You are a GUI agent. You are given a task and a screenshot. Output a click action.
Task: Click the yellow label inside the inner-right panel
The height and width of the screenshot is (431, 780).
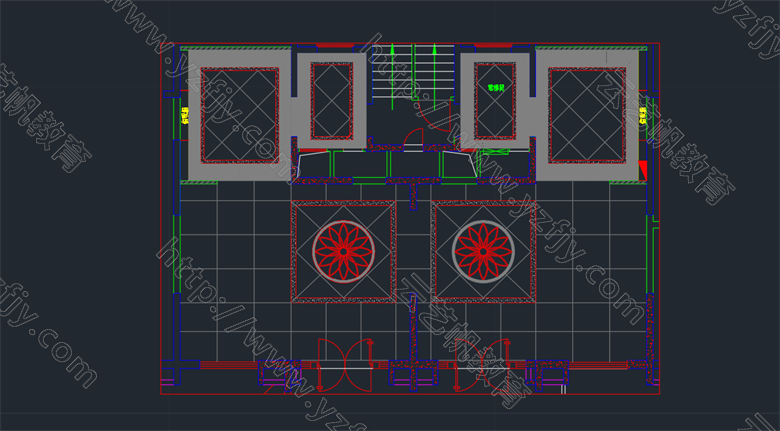[494, 88]
